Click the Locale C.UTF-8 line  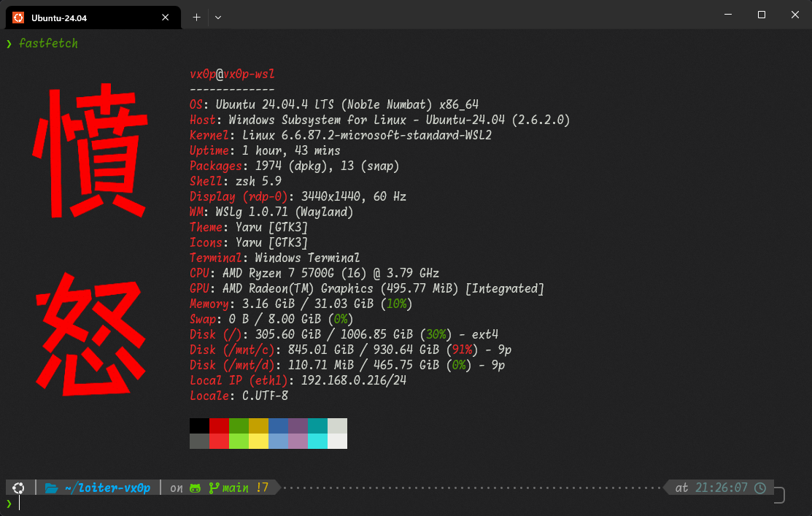pyautogui.click(x=239, y=396)
